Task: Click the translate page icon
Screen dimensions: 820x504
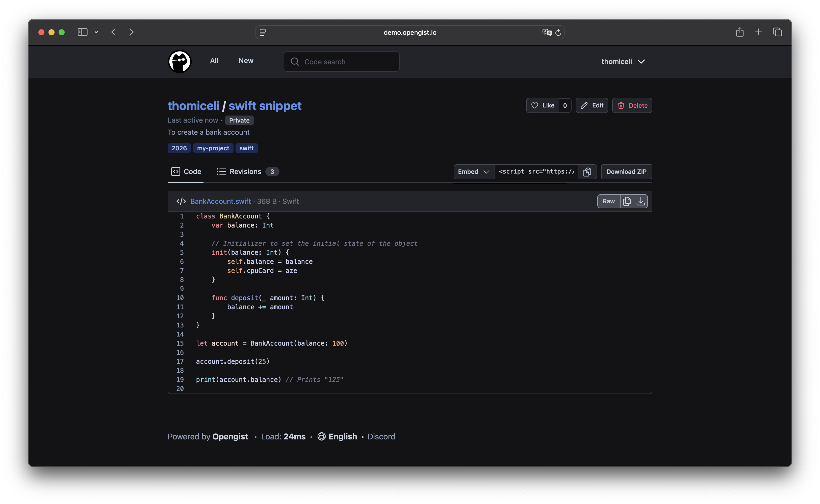Action: click(547, 32)
